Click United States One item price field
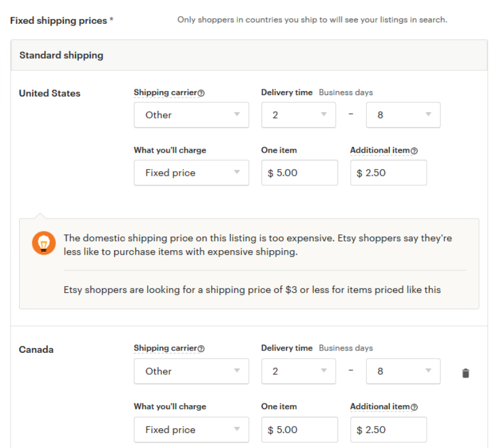Screen dimensions: 497x448 pyautogui.click(x=299, y=172)
